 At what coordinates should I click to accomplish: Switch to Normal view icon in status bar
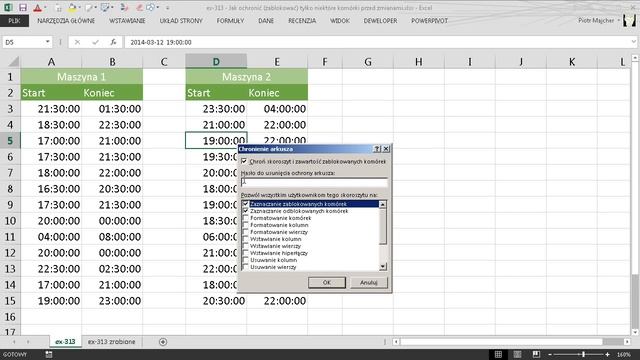(498, 354)
